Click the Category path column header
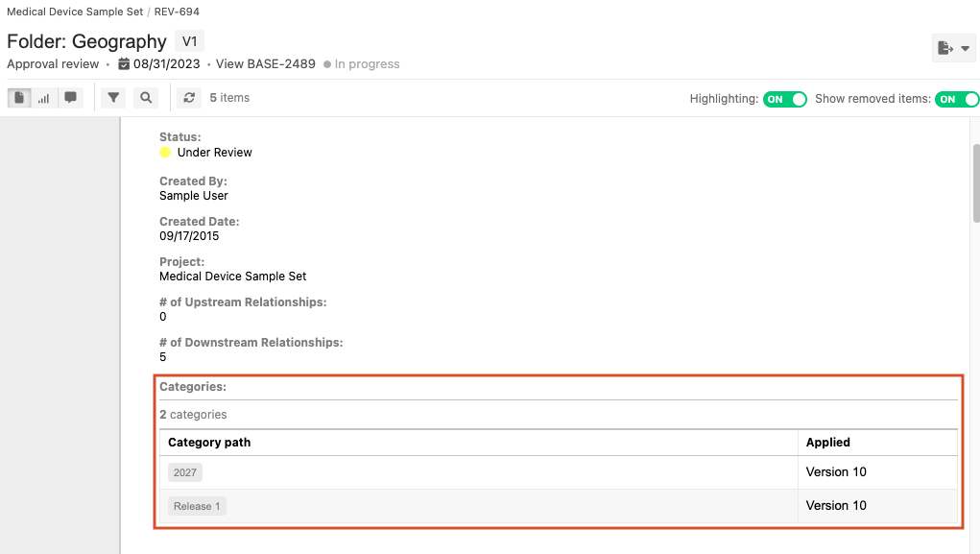The height and width of the screenshot is (554, 980). pos(209,443)
